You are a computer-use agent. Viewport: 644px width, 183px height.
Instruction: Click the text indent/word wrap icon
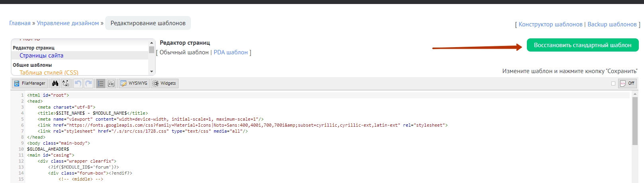click(x=111, y=84)
